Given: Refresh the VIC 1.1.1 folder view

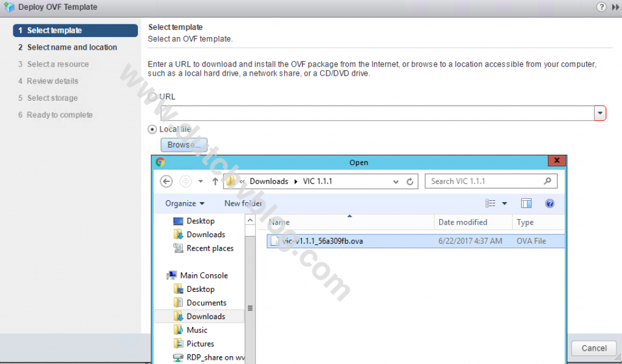Looking at the screenshot, I should (411, 181).
